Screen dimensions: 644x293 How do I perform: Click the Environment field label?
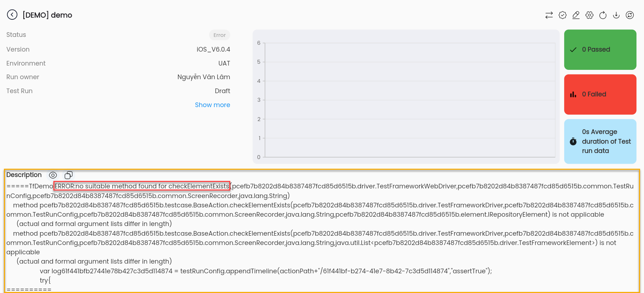coord(26,63)
